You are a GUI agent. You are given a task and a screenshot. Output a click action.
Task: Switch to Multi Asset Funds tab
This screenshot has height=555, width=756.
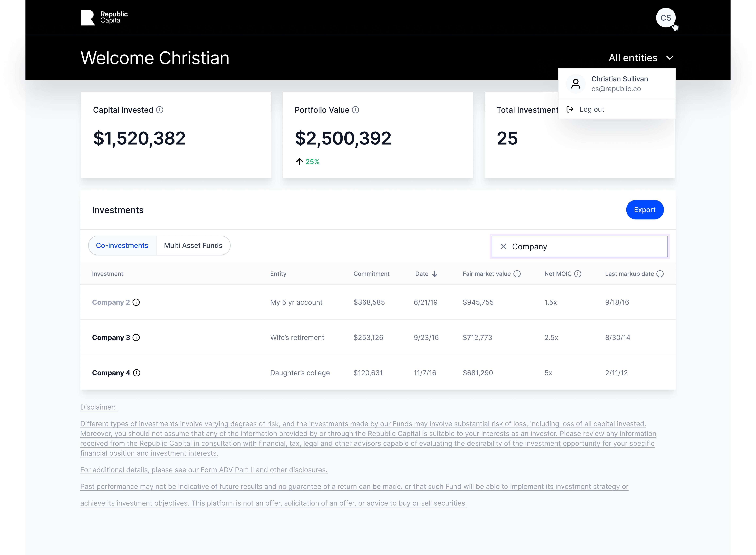pyautogui.click(x=193, y=246)
